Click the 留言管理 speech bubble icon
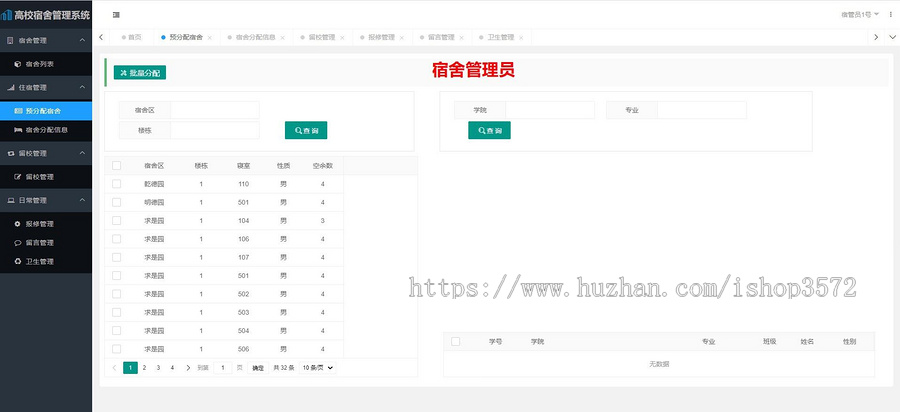The width and height of the screenshot is (900, 412). (18, 243)
